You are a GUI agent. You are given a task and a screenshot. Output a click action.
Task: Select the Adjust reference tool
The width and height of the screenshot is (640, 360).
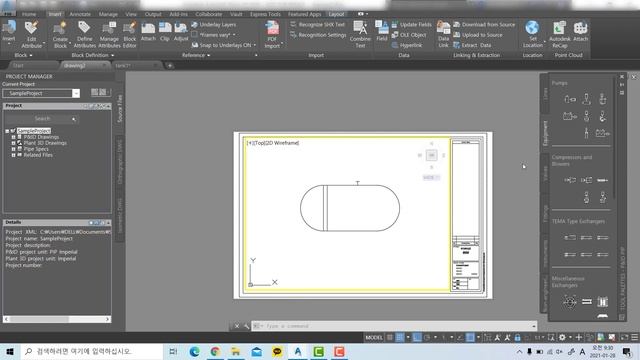click(181, 32)
